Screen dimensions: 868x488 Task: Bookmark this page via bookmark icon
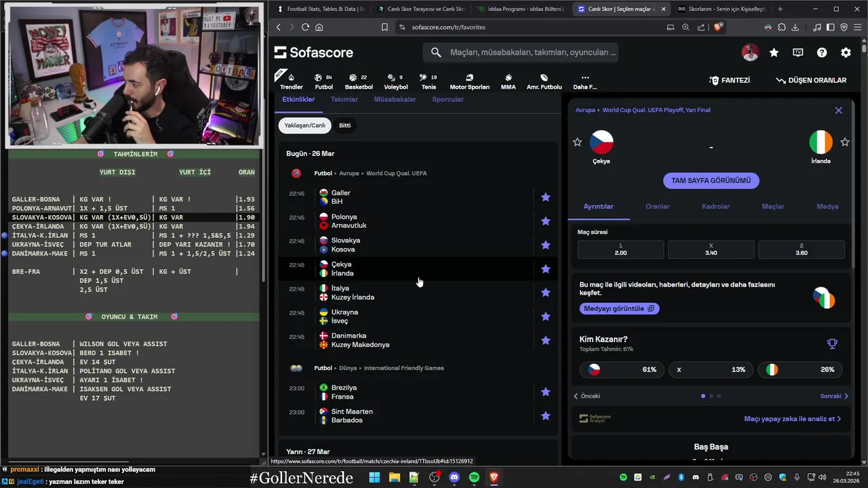(384, 27)
